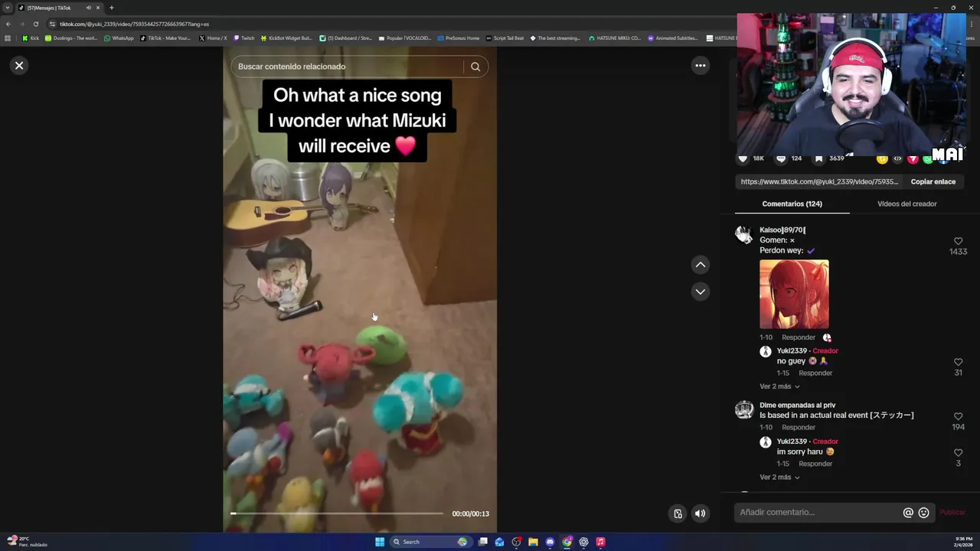Reply to 'no guey' comment via Responder
The width and height of the screenshot is (980, 551).
(815, 373)
